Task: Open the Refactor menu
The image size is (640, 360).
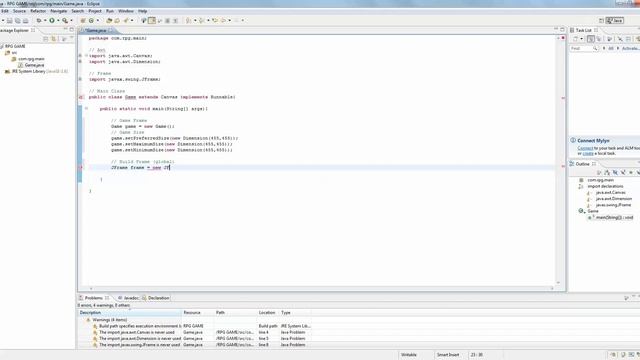Action: (38, 11)
